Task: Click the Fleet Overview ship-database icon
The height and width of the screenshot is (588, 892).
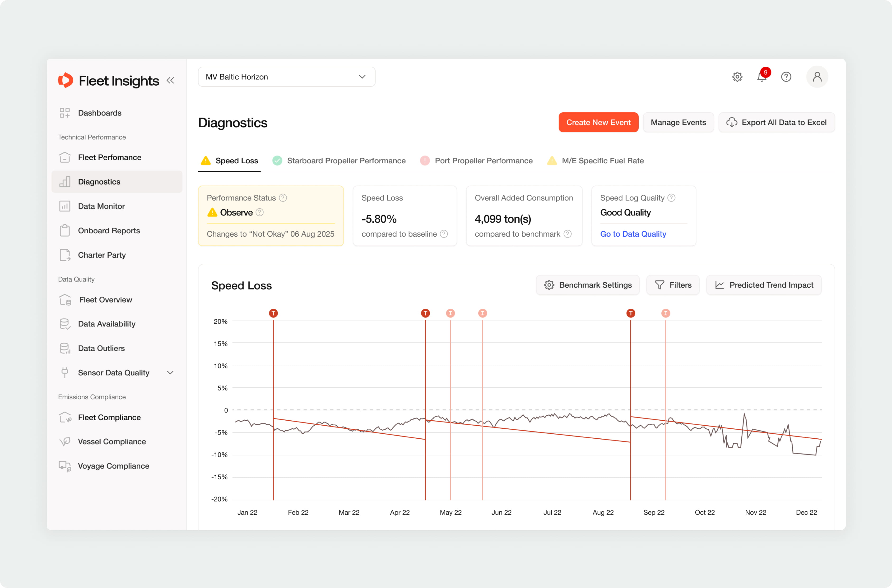Action: (65, 300)
